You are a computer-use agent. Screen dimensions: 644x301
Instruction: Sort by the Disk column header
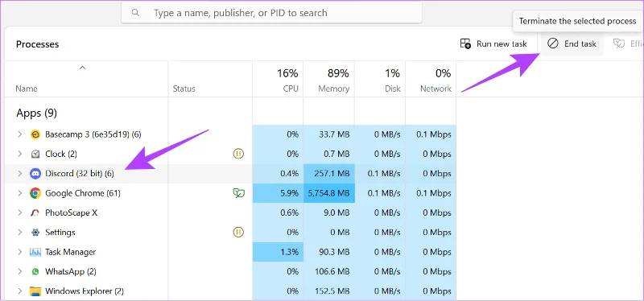(x=380, y=79)
